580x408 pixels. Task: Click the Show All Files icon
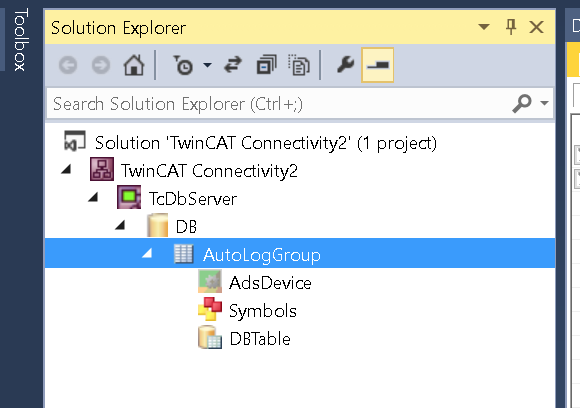point(299,65)
